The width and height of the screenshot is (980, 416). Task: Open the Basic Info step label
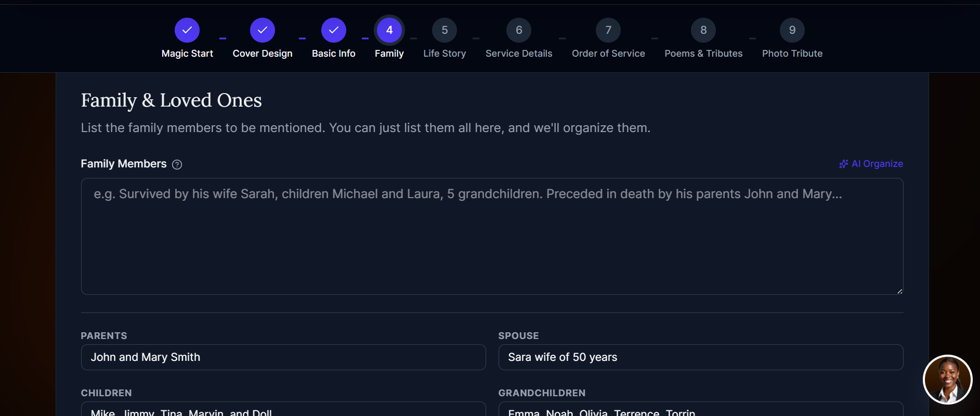pyautogui.click(x=334, y=54)
